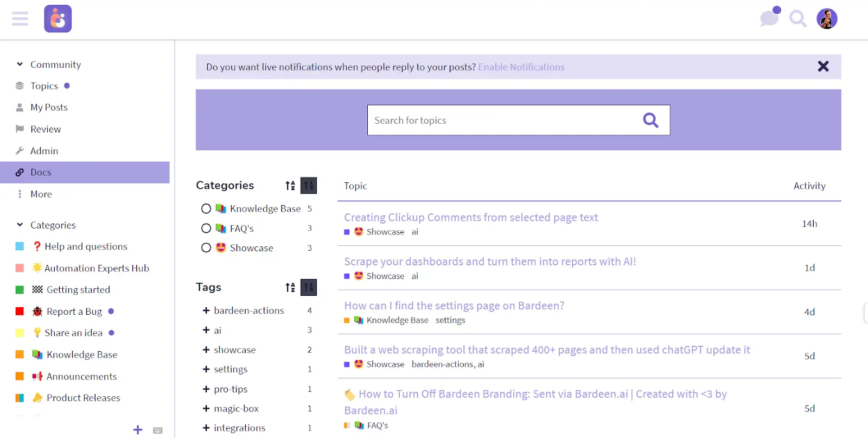Open the user avatar profile menu
The height and width of the screenshot is (438, 868).
[x=827, y=19]
